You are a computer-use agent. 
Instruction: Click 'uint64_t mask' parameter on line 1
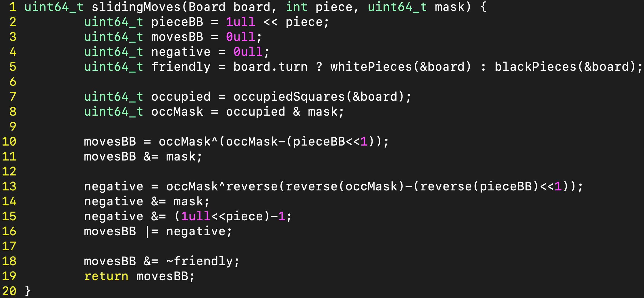coord(416,7)
